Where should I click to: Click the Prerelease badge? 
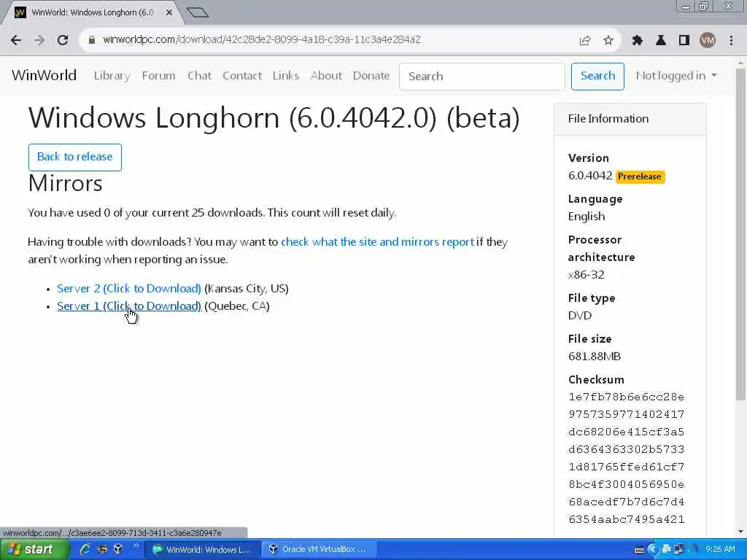(x=640, y=176)
